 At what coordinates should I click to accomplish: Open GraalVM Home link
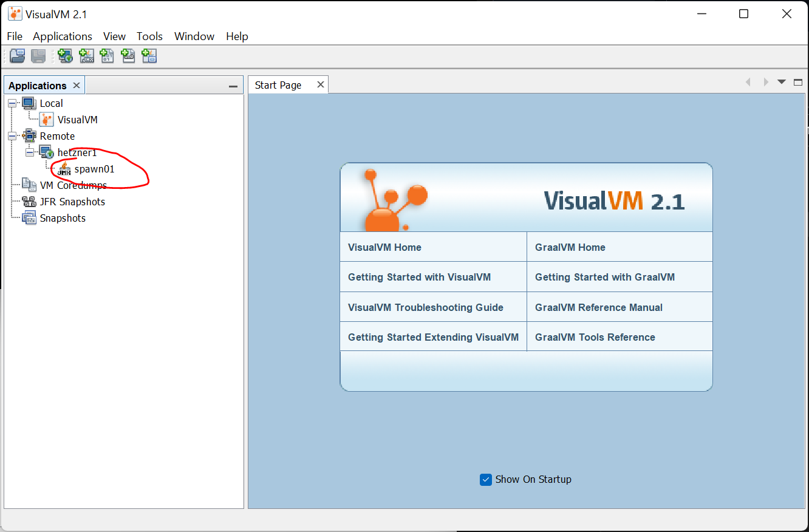[x=570, y=247]
